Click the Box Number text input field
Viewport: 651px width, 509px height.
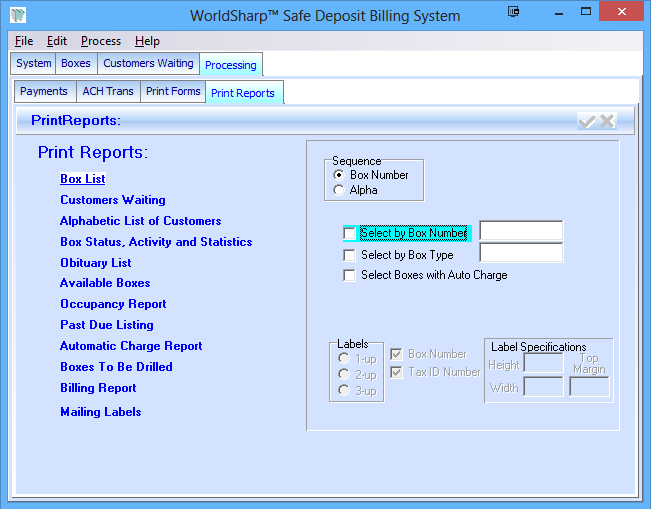pyautogui.click(x=521, y=232)
